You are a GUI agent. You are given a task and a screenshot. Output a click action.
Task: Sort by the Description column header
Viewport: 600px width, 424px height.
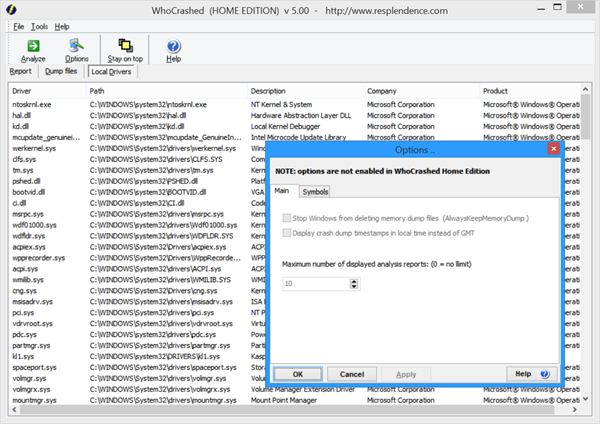coord(306,91)
